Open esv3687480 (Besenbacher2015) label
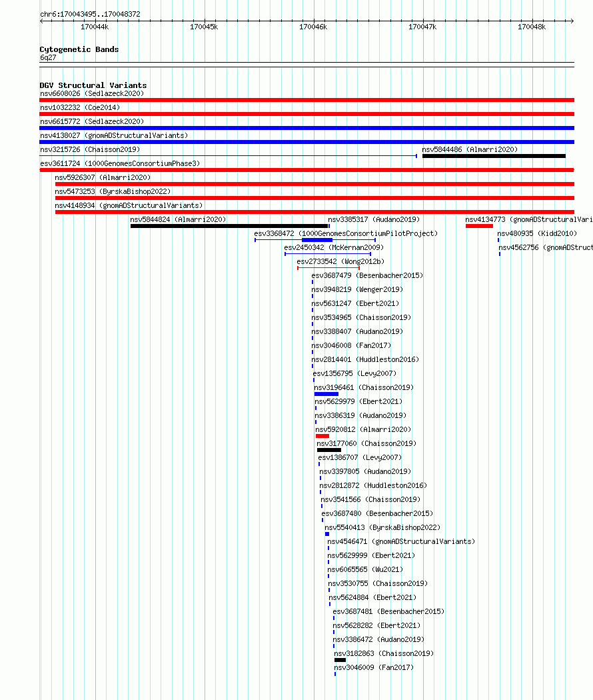Image resolution: width=593 pixels, height=700 pixels. [x=377, y=513]
